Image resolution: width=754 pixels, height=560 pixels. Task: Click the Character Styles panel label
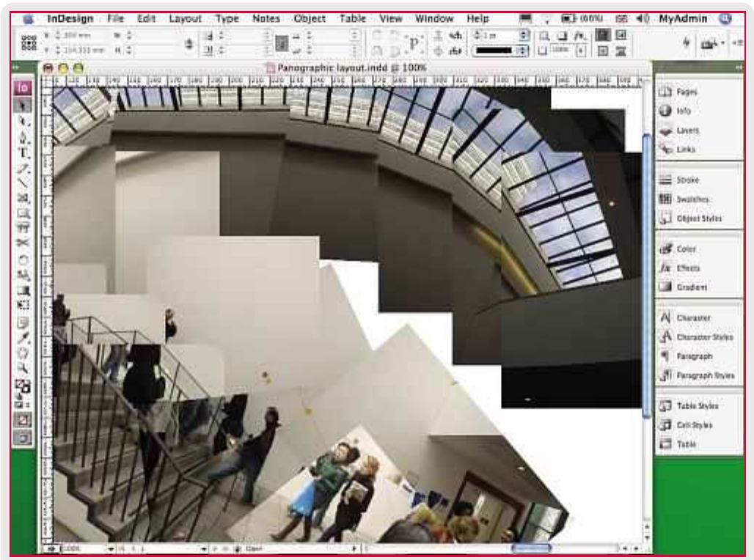704,337
